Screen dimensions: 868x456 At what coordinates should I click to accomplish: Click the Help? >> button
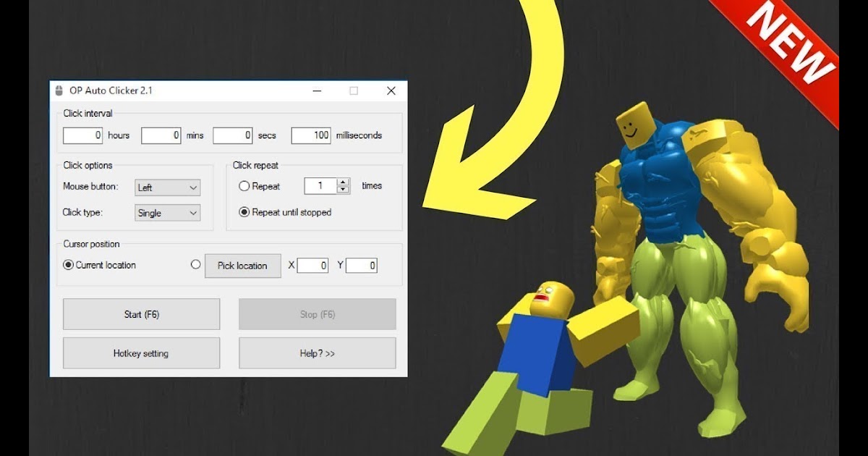[x=318, y=353]
